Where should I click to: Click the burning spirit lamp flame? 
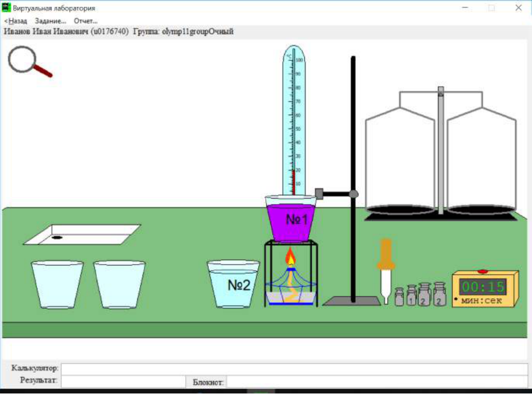(290, 256)
